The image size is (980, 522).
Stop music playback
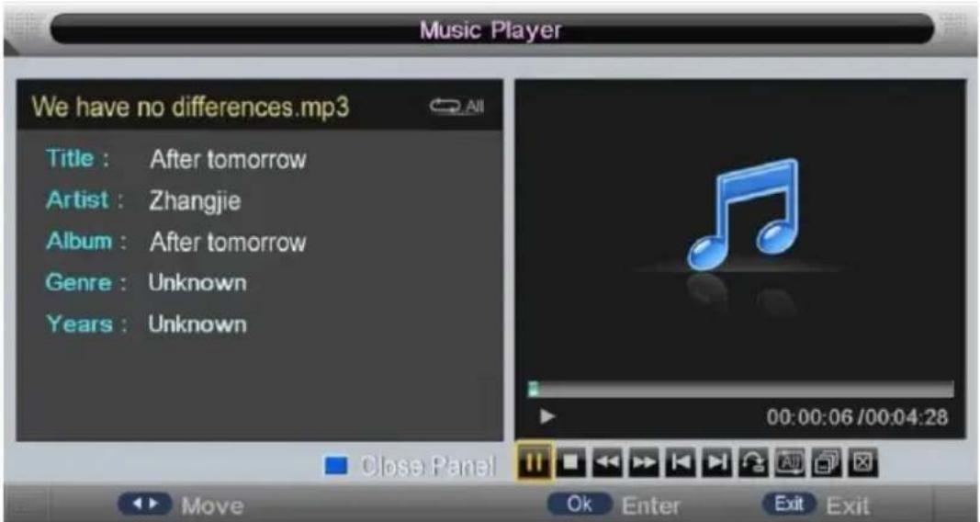(x=571, y=462)
